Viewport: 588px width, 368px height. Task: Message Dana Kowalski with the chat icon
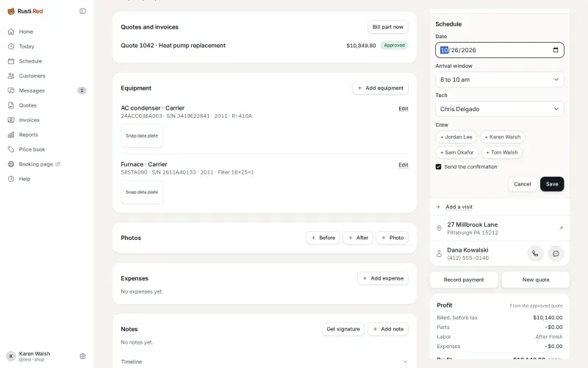click(x=556, y=253)
